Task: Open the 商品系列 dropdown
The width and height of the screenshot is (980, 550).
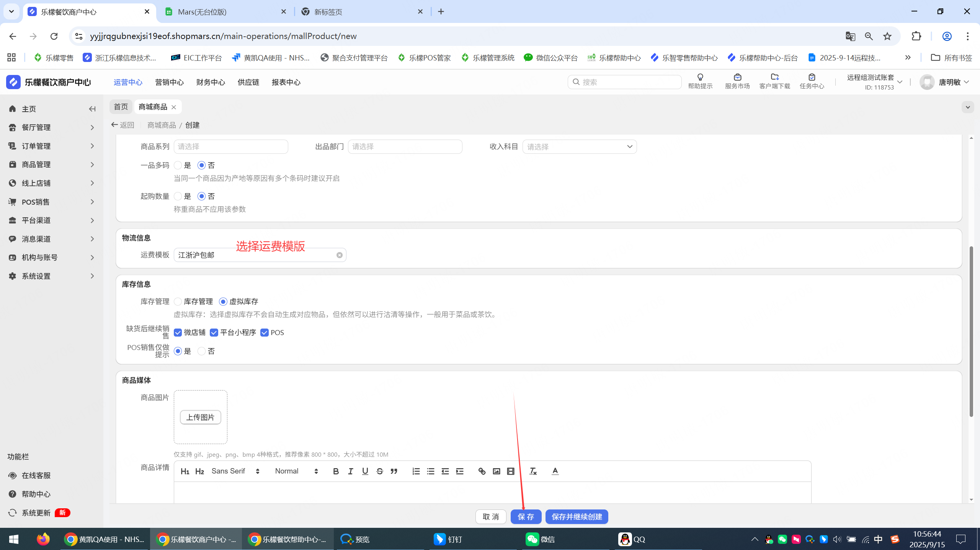Action: [x=231, y=146]
